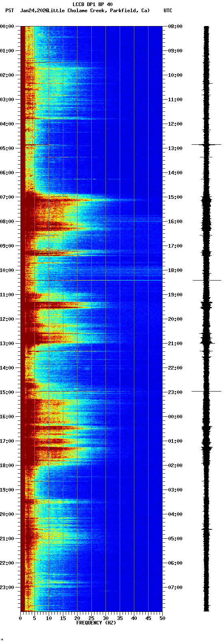The height and width of the screenshot is (644, 224).
Task: Select the PST axis label "10:00"
Action: (x=7, y=270)
